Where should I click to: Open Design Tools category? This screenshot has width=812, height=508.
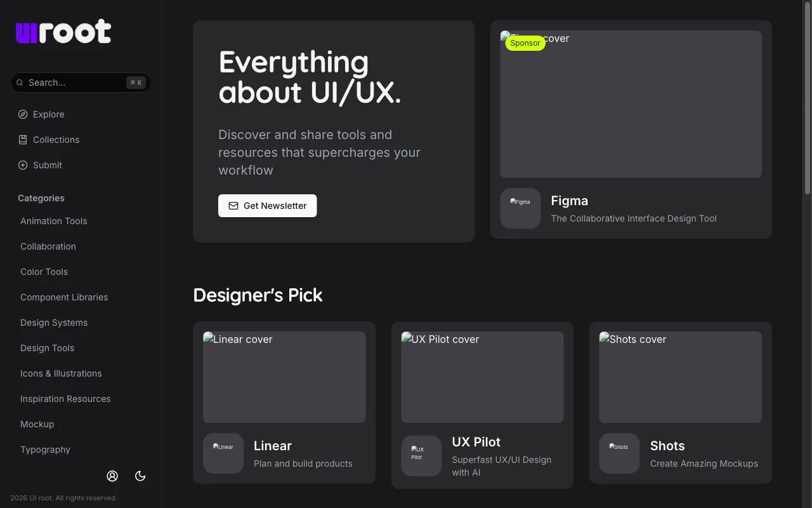click(48, 348)
